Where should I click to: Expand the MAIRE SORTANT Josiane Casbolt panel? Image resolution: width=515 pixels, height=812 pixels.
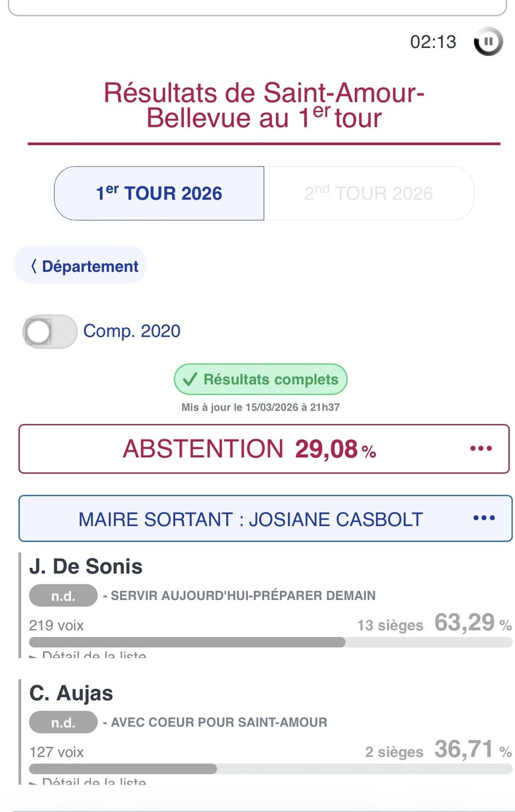coord(250,519)
